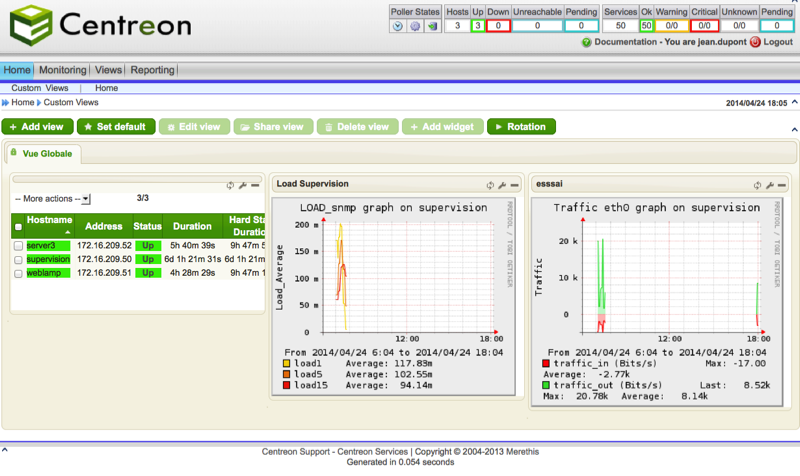Click the third Poller States icon
This screenshot has height=476, width=800.
click(431, 26)
